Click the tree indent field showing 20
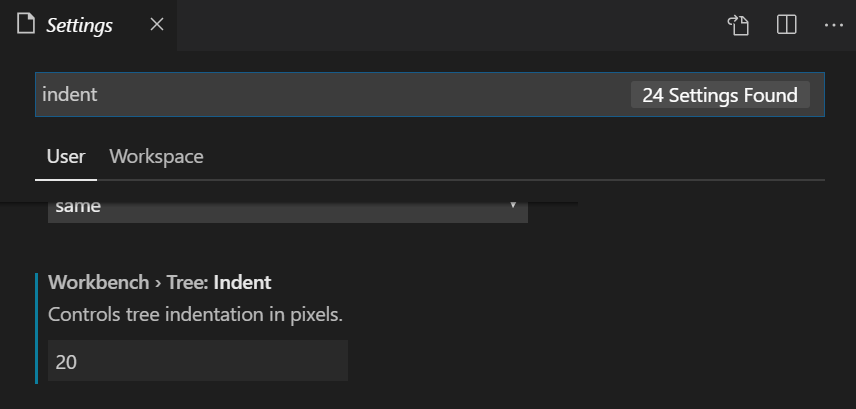 pos(198,360)
